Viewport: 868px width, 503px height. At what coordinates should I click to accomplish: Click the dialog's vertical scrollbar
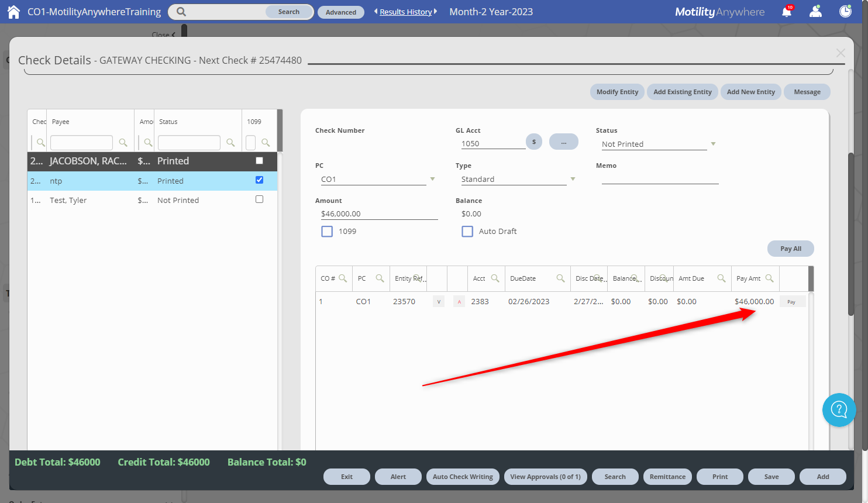point(851,234)
